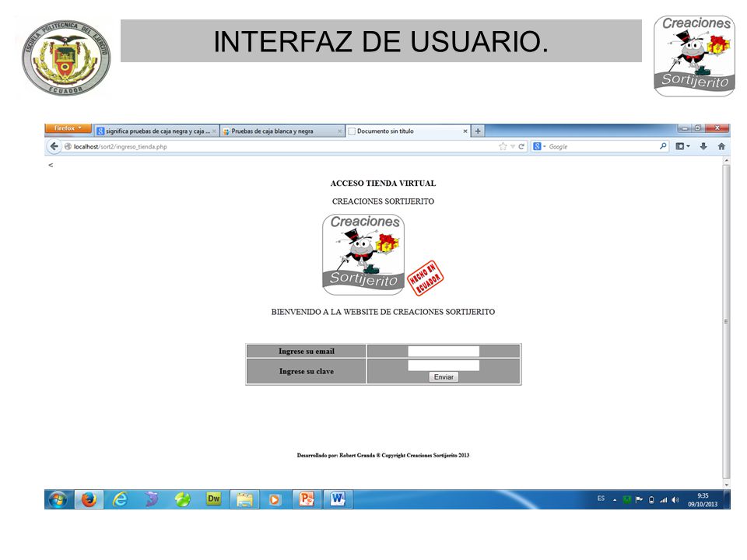Launch Internet Explorer from taskbar
The height and width of the screenshot is (560, 747).
[x=120, y=499]
